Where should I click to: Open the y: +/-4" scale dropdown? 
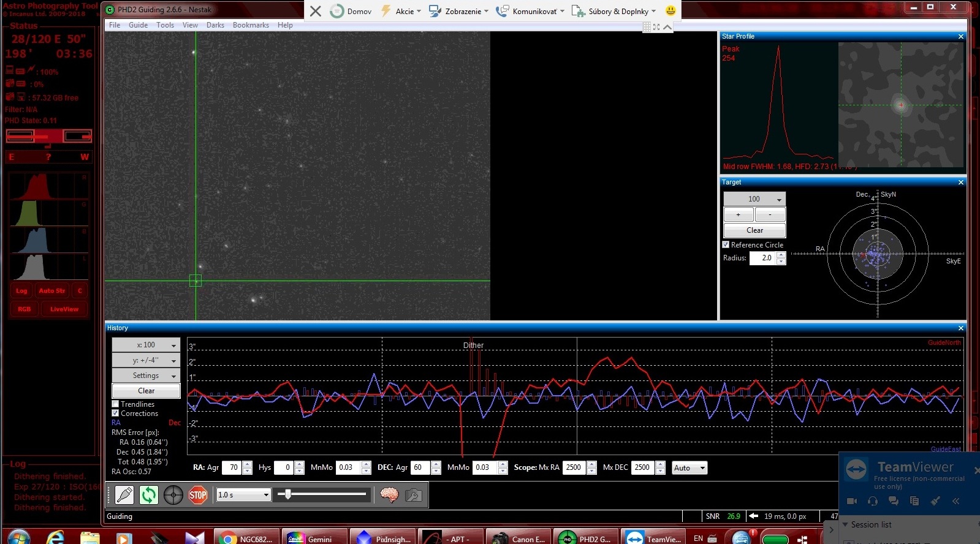(x=146, y=360)
